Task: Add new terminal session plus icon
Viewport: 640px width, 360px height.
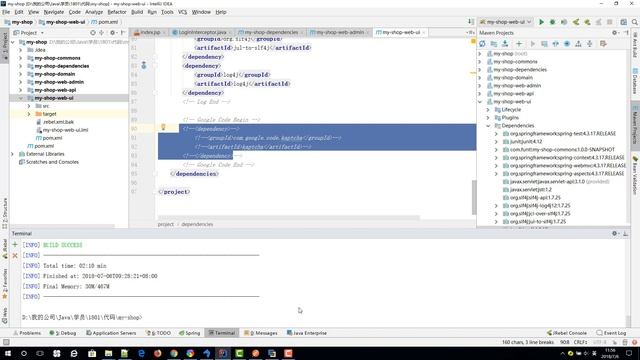Action: tap(15, 244)
